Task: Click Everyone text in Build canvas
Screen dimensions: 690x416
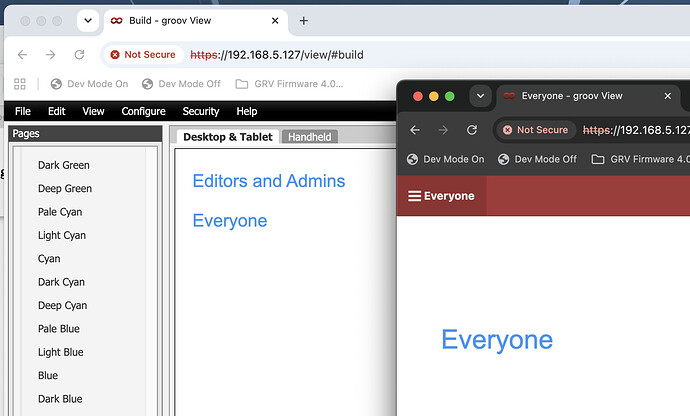Action: pos(230,221)
